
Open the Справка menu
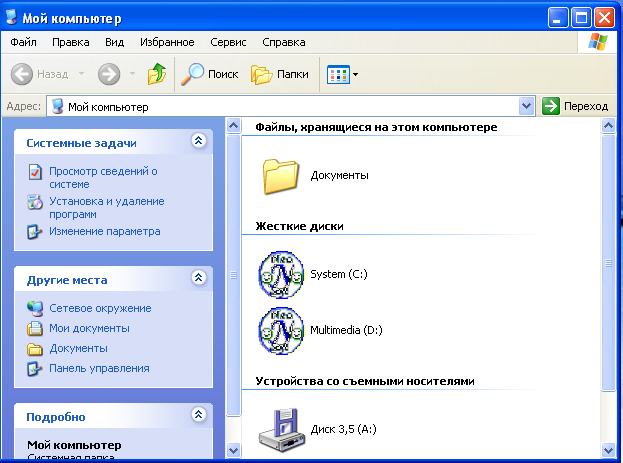point(284,42)
